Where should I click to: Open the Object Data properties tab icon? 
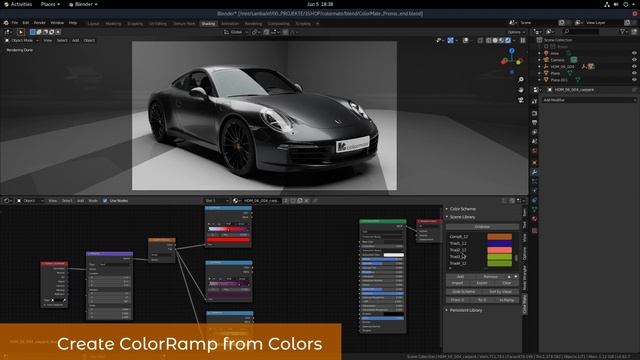coord(534,209)
